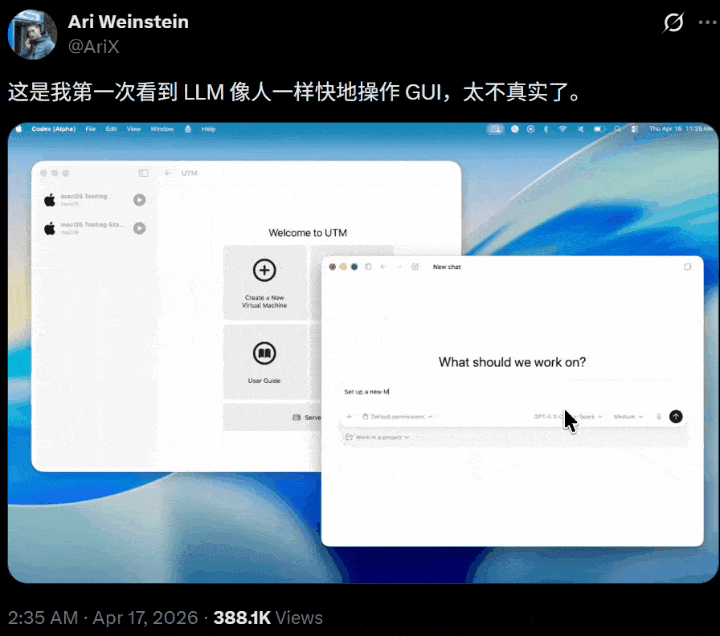Expand the Work in a project selector
The image size is (720, 636).
[377, 438]
